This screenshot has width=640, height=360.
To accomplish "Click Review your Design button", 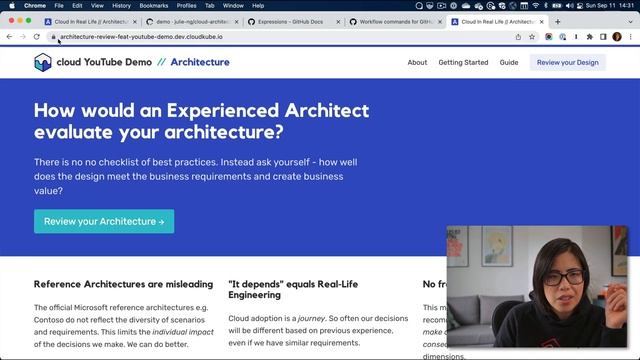I will [x=568, y=62].
